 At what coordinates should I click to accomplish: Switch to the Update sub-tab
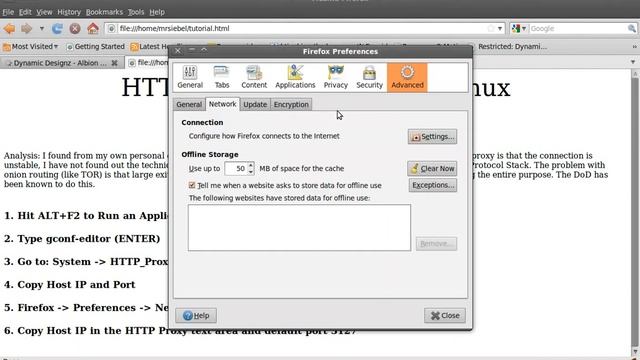[255, 104]
